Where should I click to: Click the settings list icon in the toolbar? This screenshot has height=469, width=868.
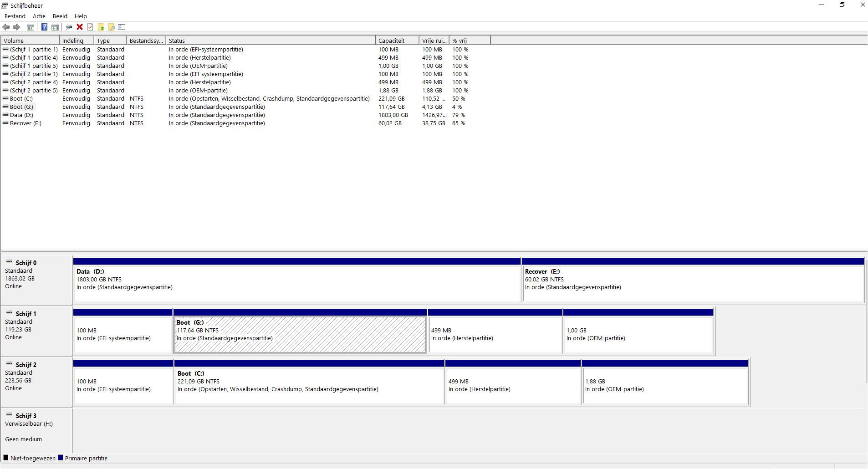click(x=122, y=27)
